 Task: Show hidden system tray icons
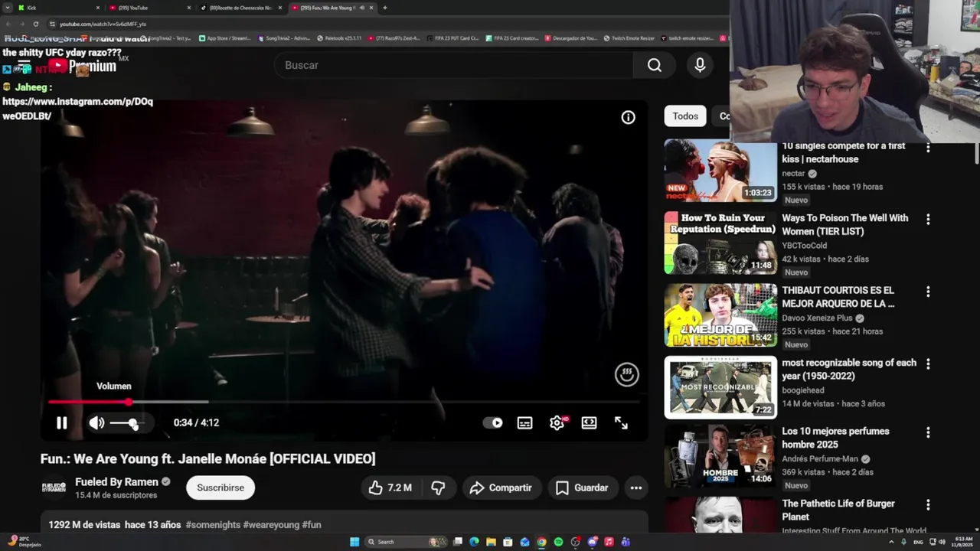(x=891, y=542)
